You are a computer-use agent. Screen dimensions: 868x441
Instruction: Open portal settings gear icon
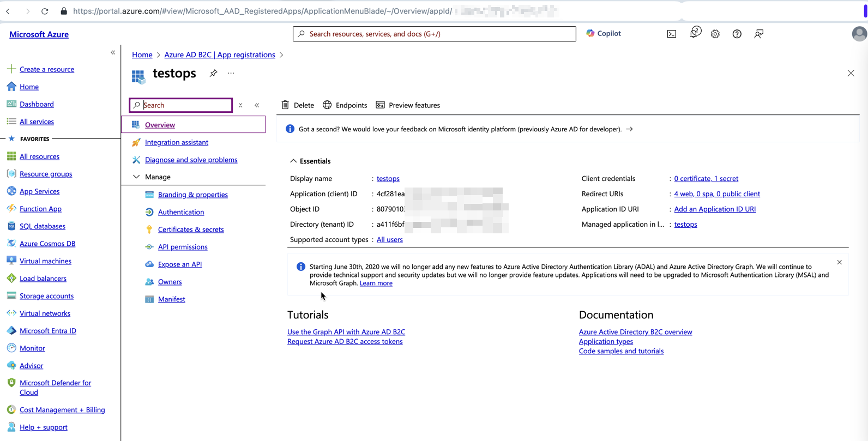coord(715,34)
